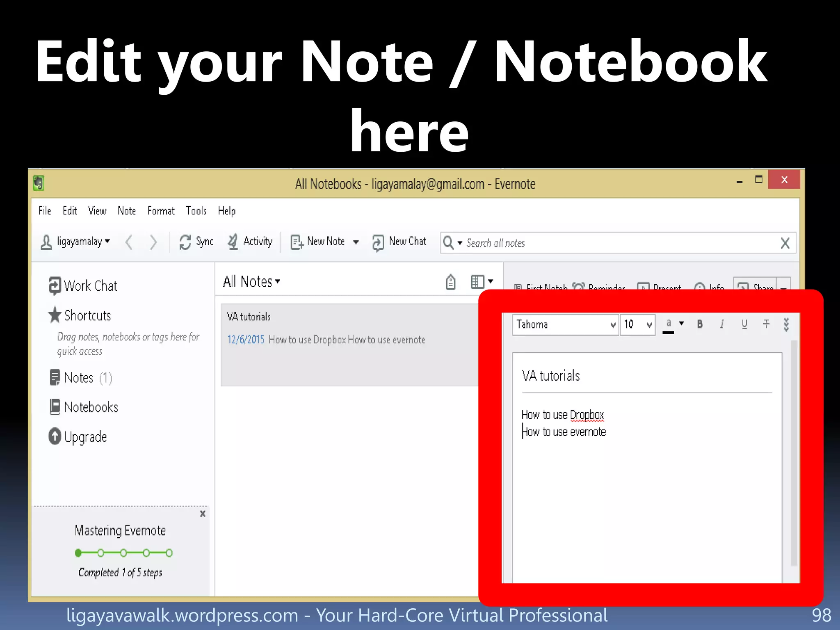Expand the New Note dropdown arrow
Screen dimensions: 840x630
point(356,242)
